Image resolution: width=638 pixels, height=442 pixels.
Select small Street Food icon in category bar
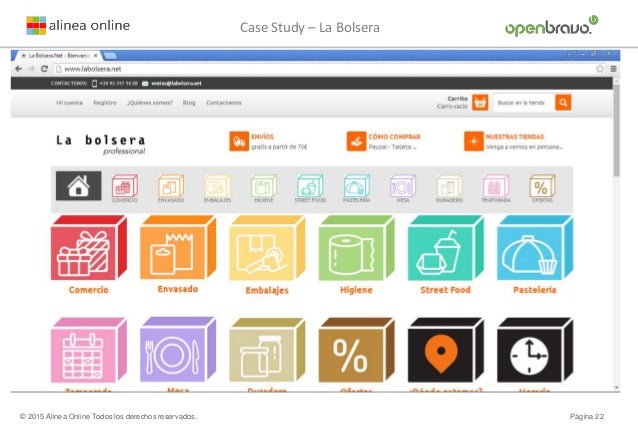[x=310, y=186]
